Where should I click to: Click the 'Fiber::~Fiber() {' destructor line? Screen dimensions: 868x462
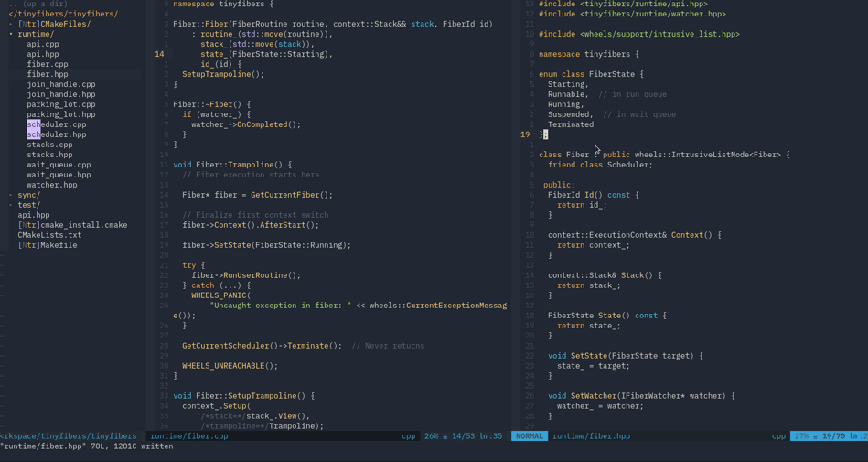(x=212, y=104)
